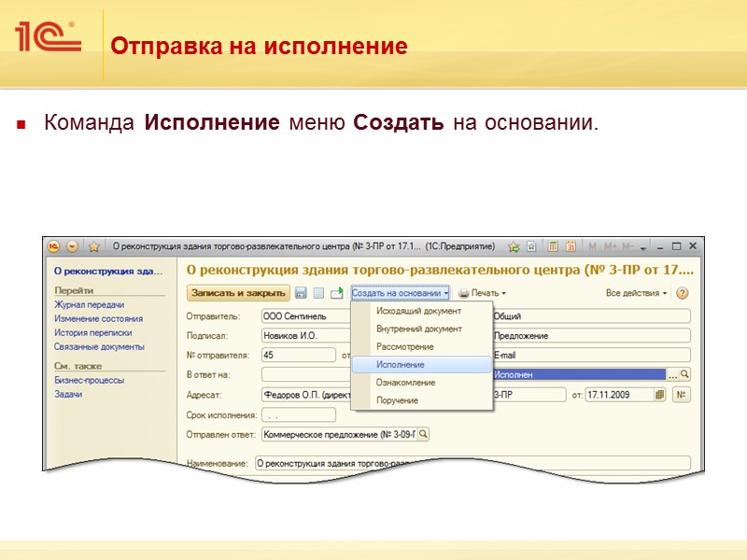Click the forward icon with green arrow

337,293
